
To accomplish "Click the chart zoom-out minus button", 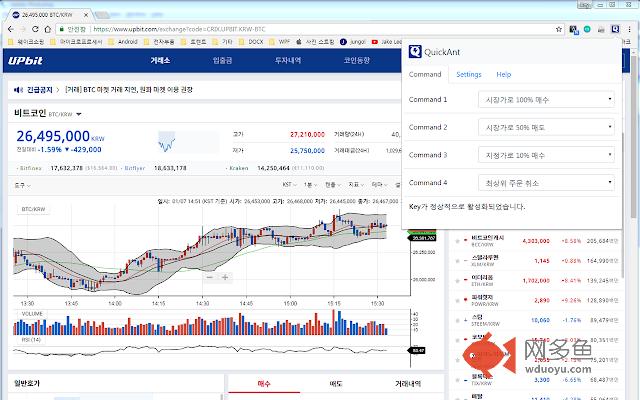I will [x=209, y=277].
